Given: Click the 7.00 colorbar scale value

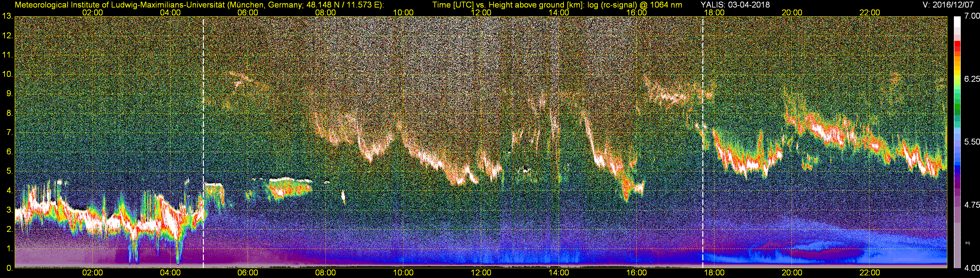Looking at the screenshot, I should pyautogui.click(x=972, y=16).
